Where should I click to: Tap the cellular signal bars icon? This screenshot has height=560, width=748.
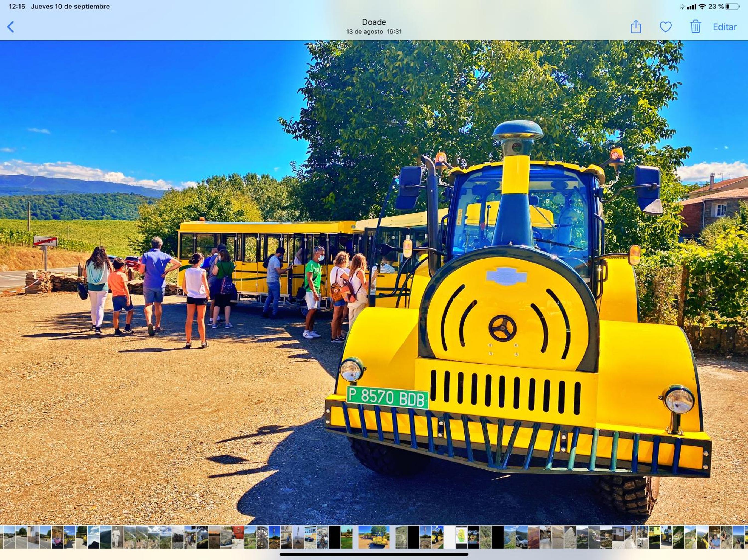tap(692, 7)
